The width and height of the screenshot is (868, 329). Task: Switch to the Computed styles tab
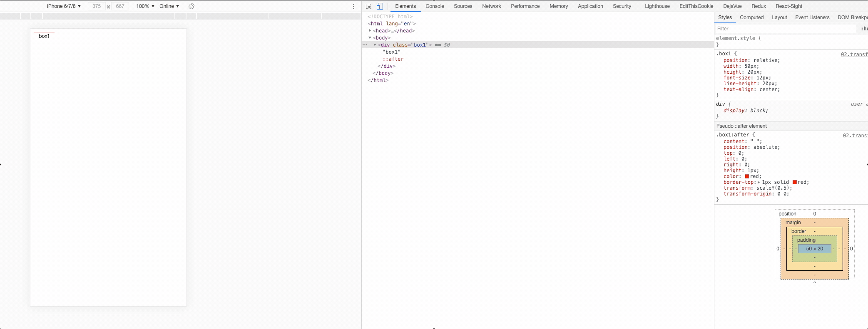point(751,17)
